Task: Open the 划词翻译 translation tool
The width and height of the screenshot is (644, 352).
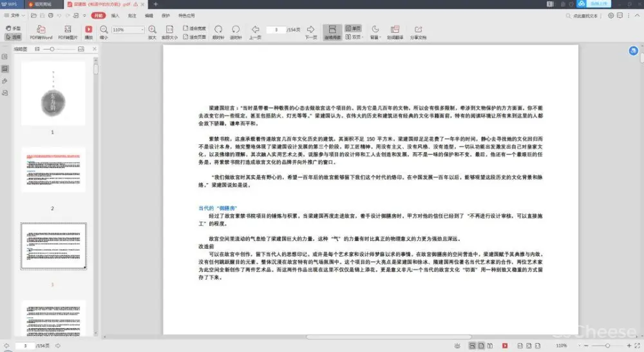Action: point(396,30)
